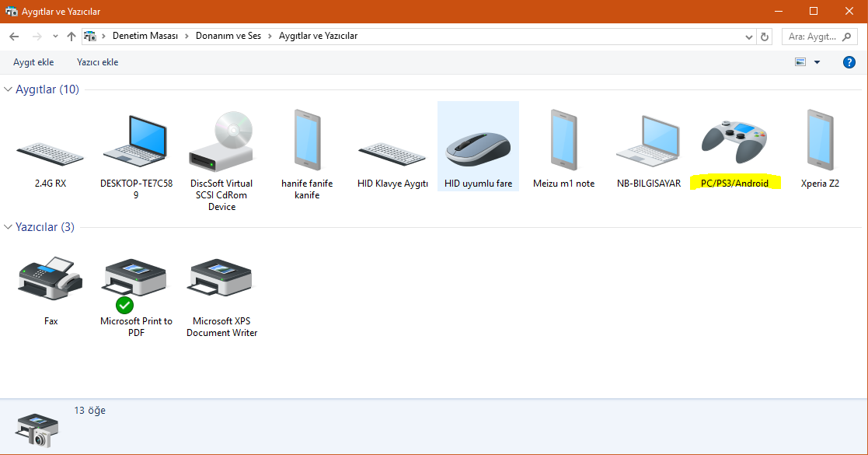Screen dimensions: 868x455
Task: Select the PC/PS3/Android gamepad icon
Action: pyautogui.click(x=734, y=142)
